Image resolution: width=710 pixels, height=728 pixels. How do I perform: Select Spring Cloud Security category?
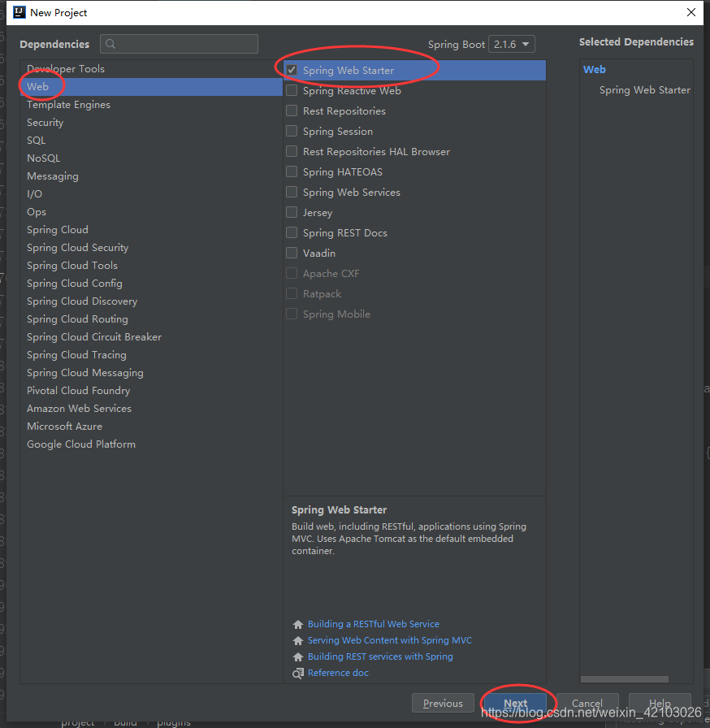[151, 248]
